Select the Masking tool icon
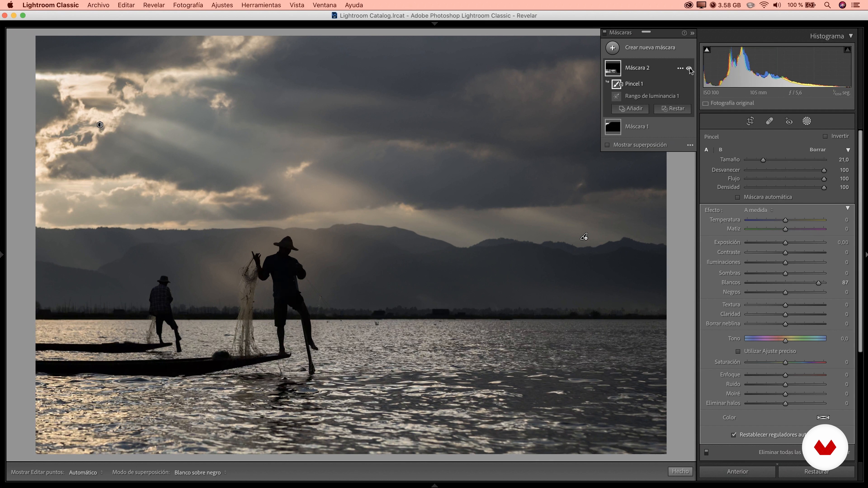The width and height of the screenshot is (868, 488). pyautogui.click(x=807, y=121)
